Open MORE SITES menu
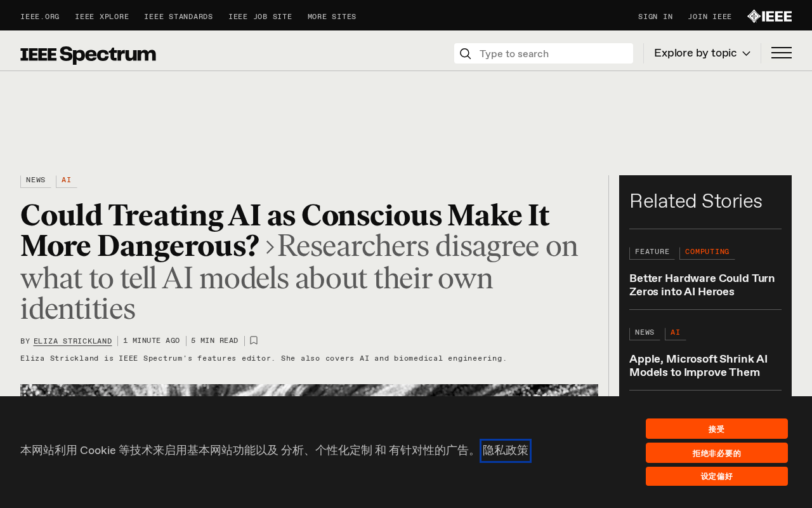812x508 pixels. (332, 17)
